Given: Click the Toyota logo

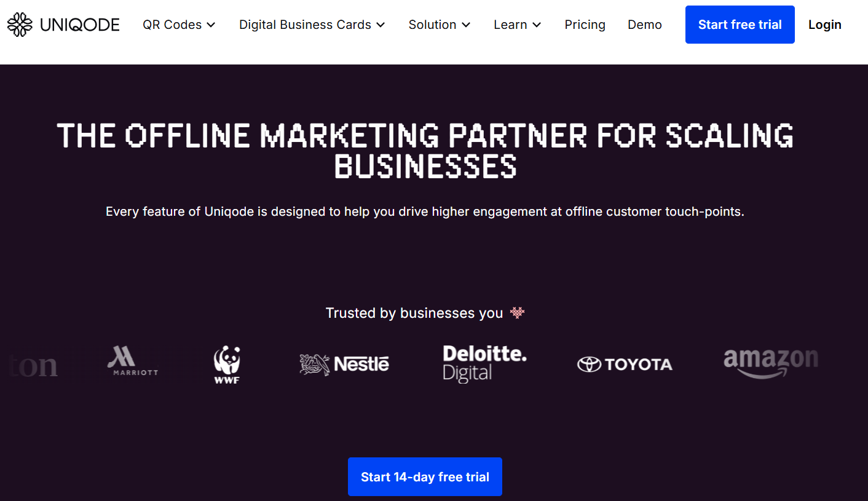Looking at the screenshot, I should (x=625, y=365).
